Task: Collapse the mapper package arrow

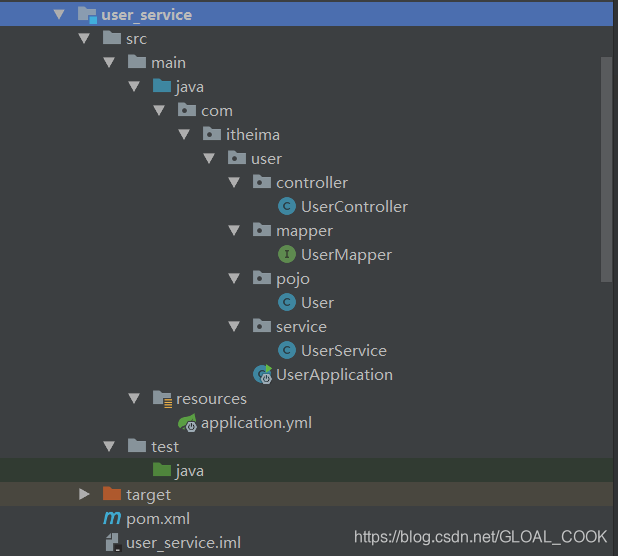Action: (x=234, y=231)
